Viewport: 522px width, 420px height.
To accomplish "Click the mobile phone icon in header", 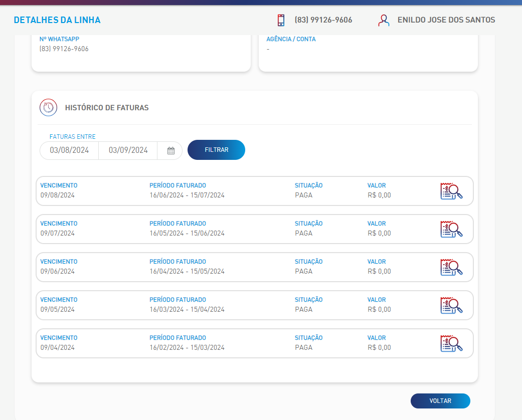I will [281, 20].
